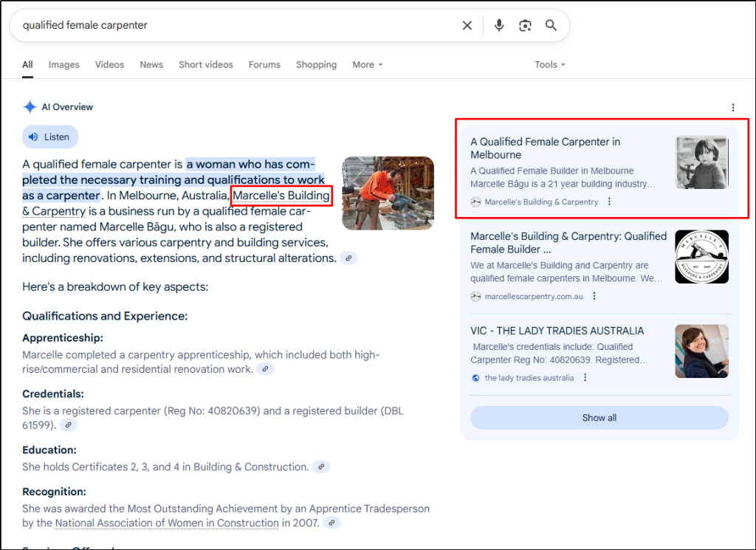Open the three-dot menu beside marcellescarpentry.com.au
This screenshot has width=756, height=550.
tap(594, 297)
